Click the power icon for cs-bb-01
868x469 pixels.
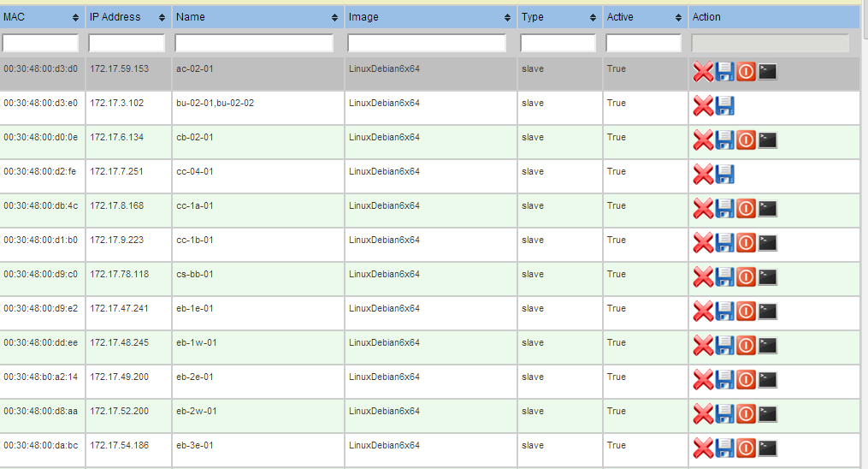[747, 276]
